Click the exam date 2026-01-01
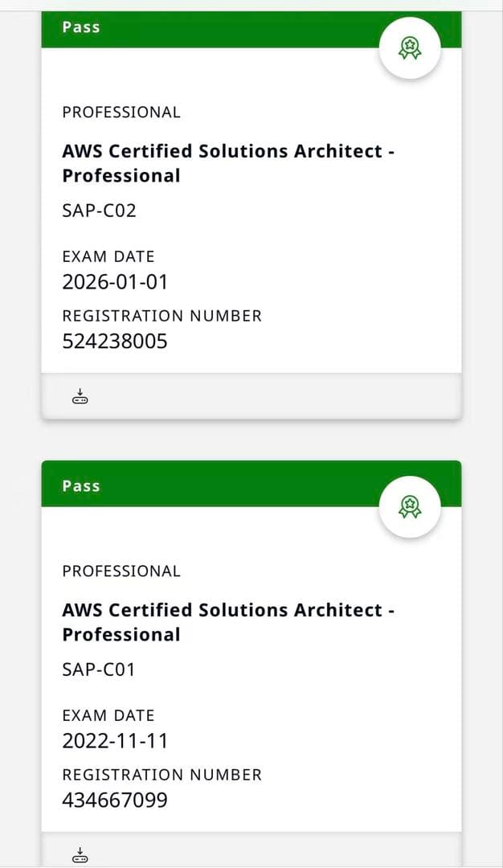The image size is (503, 868). click(x=113, y=282)
